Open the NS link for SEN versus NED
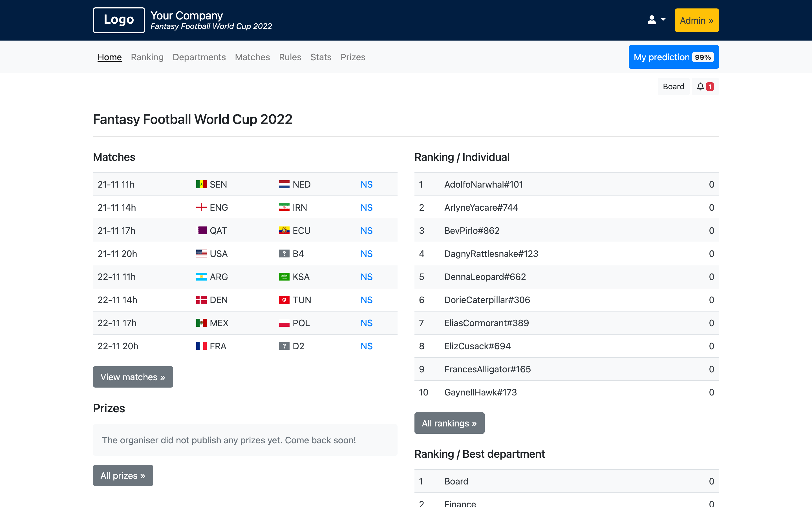This screenshot has height=507, width=812. [x=367, y=184]
